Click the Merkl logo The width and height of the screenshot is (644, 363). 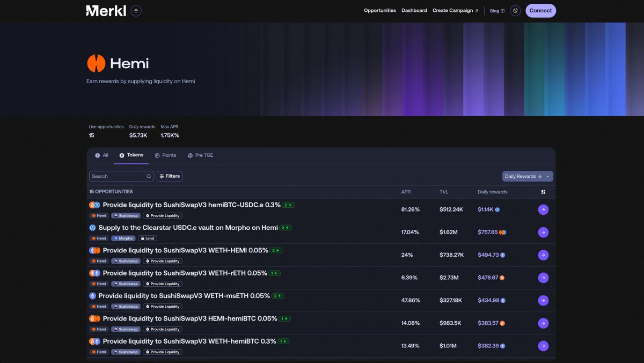106,11
